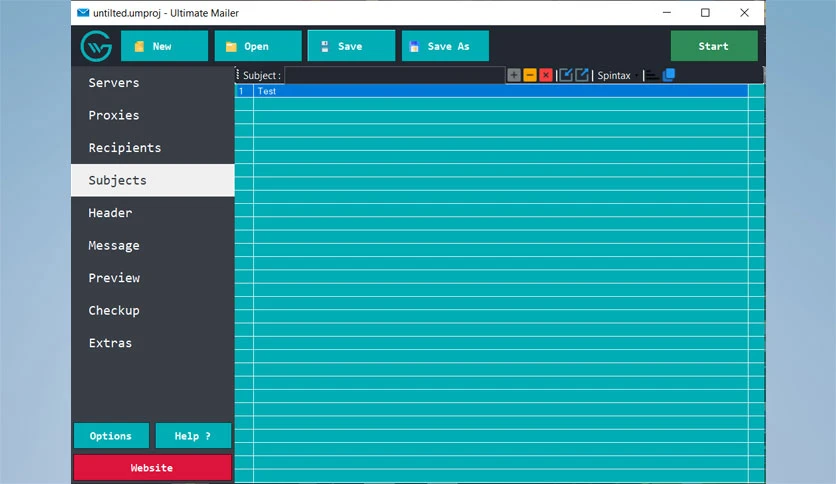Click the import subjects icon
Viewport: 836px width, 484px height.
(566, 75)
